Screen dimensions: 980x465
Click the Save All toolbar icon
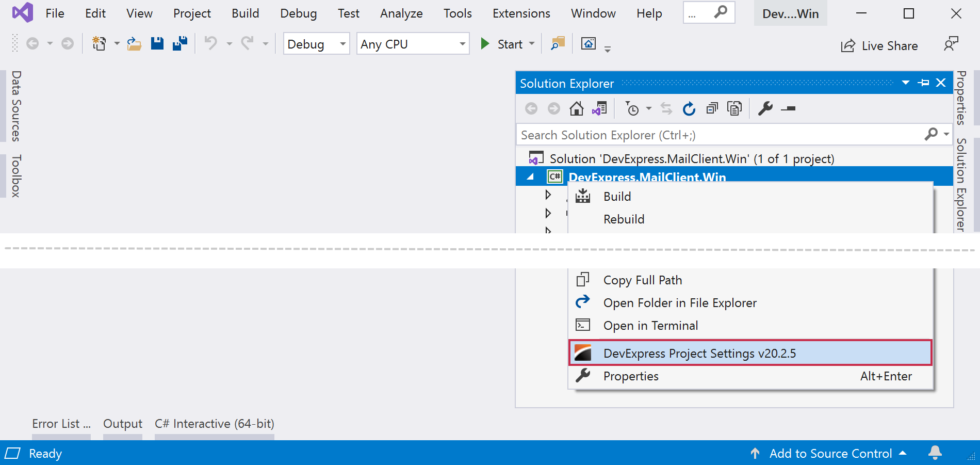(180, 44)
